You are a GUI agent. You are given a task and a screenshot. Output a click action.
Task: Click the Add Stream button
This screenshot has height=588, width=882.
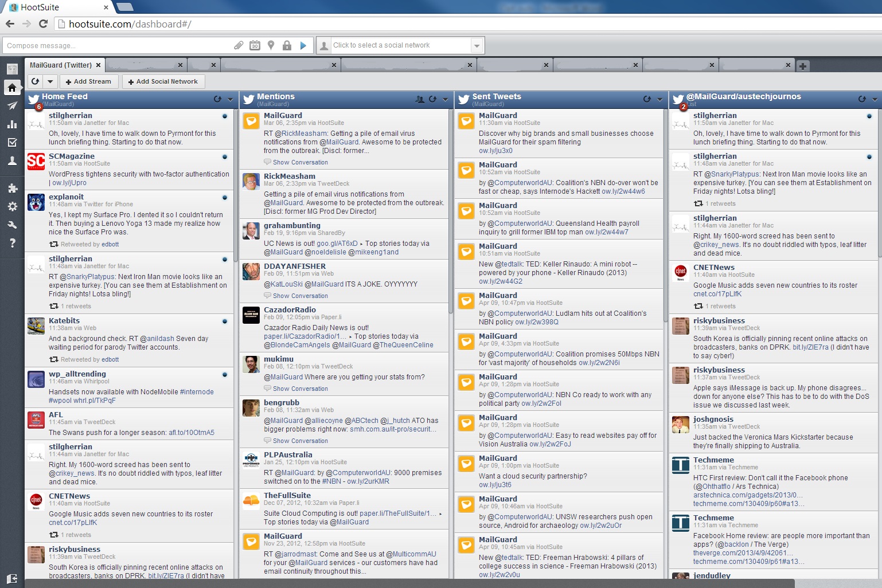coord(88,81)
